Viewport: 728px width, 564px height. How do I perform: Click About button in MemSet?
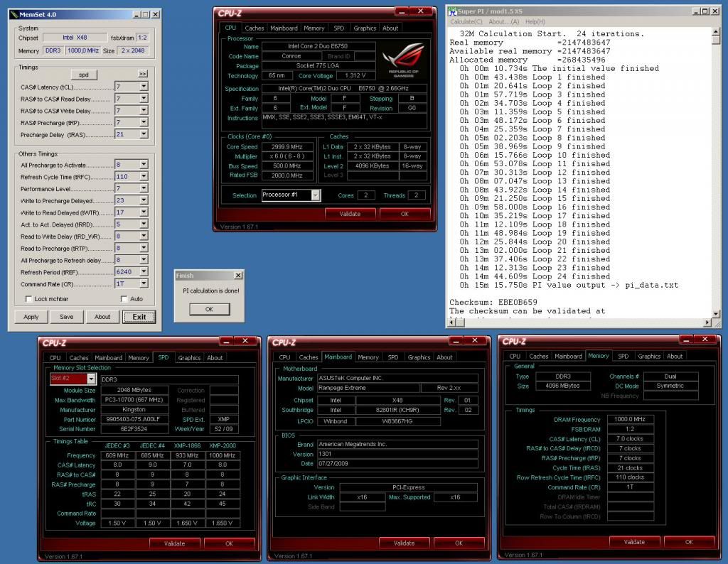pos(102,317)
